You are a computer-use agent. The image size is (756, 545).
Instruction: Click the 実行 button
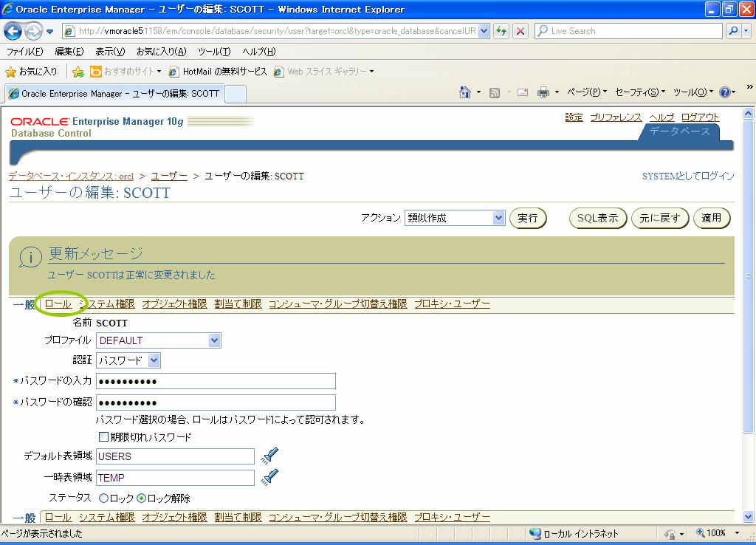coord(527,218)
